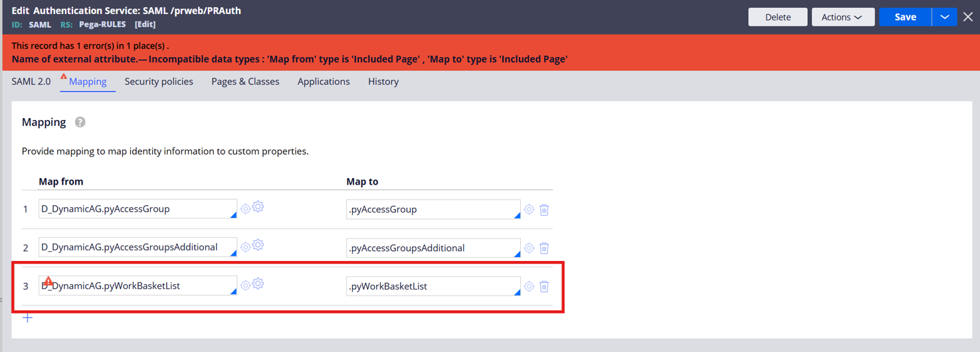The height and width of the screenshot is (352, 980).
Task: Click the incompatible data types error message
Action: point(290,59)
